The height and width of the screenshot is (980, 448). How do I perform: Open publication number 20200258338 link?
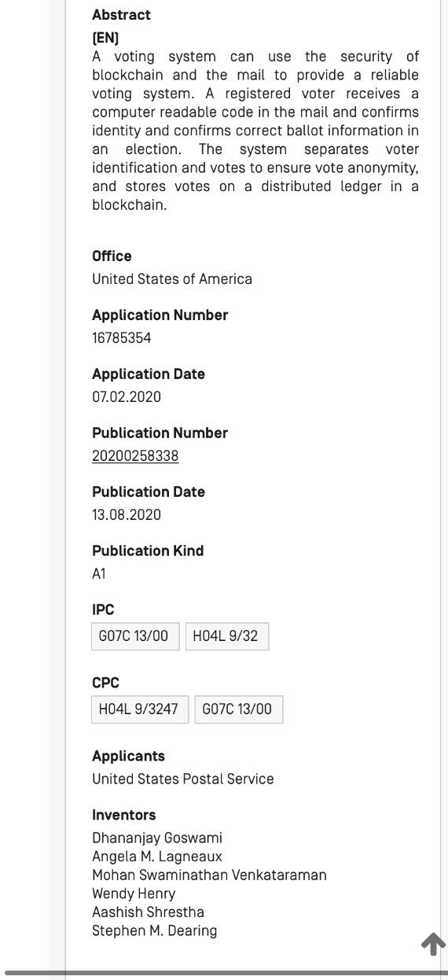click(x=135, y=456)
